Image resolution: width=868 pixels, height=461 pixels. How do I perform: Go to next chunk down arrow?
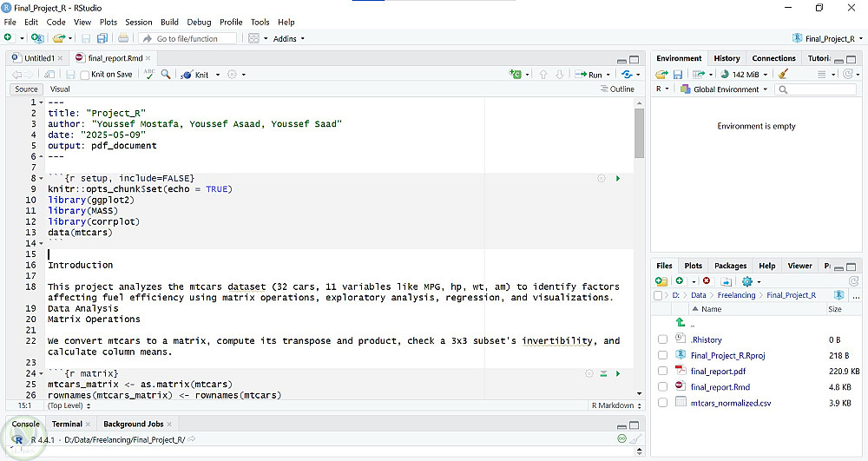pos(560,74)
